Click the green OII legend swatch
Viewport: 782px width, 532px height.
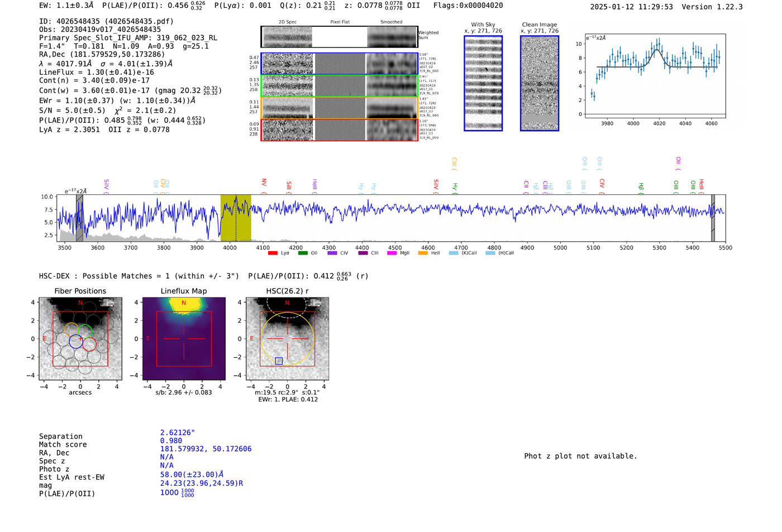[303, 253]
